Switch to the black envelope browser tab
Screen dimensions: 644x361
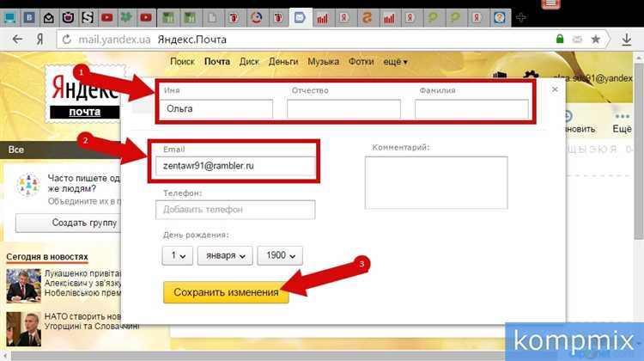coord(48,18)
